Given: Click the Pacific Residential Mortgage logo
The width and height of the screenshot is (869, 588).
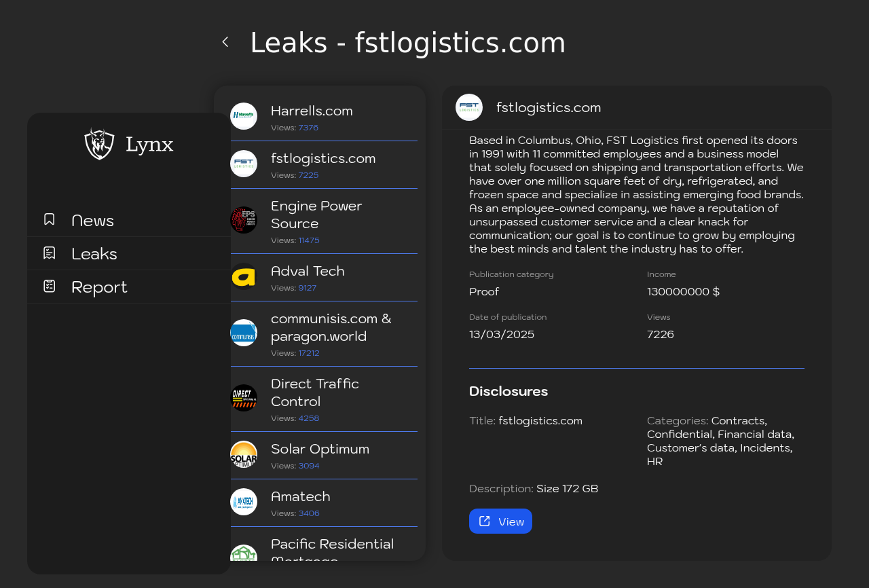Looking at the screenshot, I should tap(244, 553).
